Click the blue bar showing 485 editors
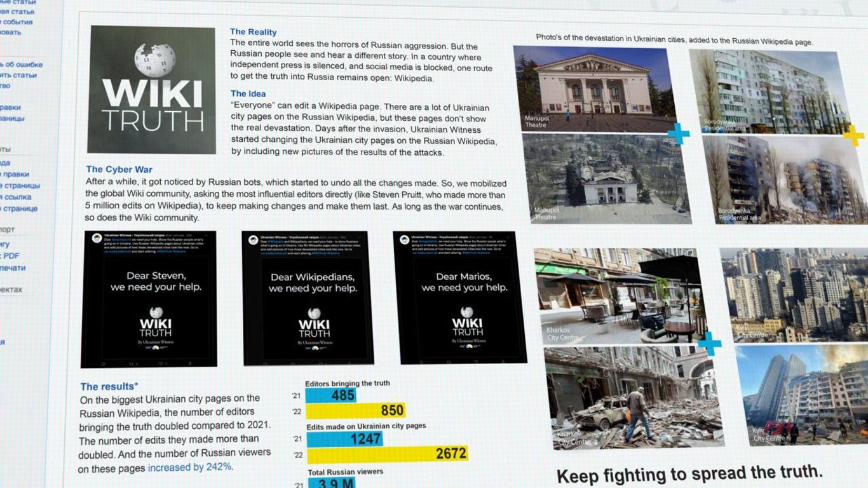The height and width of the screenshot is (488, 868). point(331,395)
